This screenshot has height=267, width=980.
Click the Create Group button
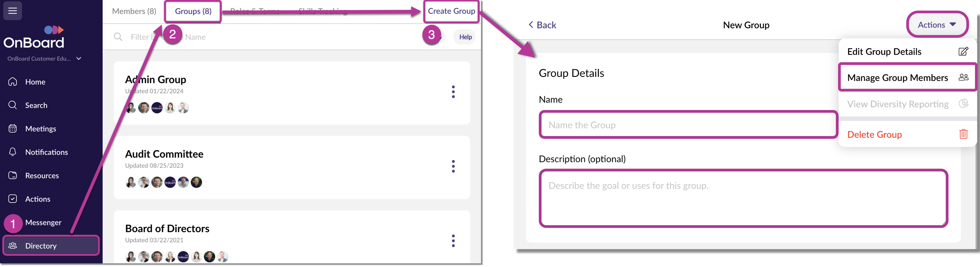tap(451, 11)
